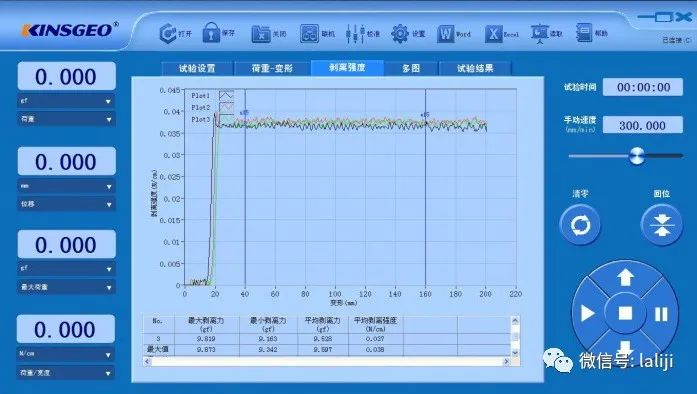Click the 联机 (Connect) toolbar icon
Image resolution: width=697 pixels, height=394 pixels.
click(x=309, y=34)
